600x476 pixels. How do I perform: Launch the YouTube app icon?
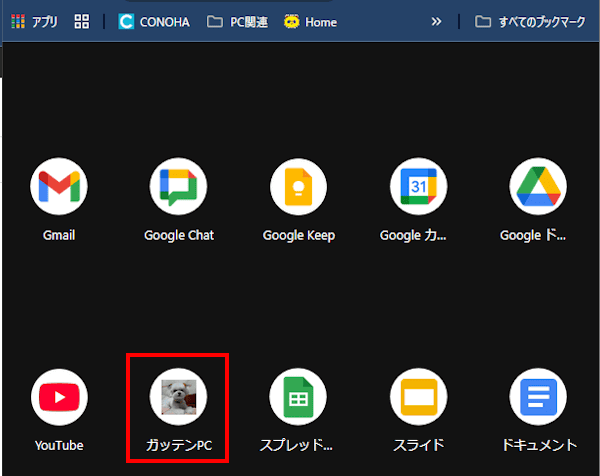coord(59,397)
